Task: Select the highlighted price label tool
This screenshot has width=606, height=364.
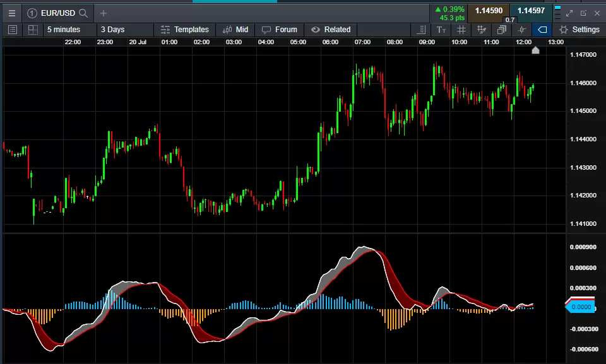Action: click(541, 30)
